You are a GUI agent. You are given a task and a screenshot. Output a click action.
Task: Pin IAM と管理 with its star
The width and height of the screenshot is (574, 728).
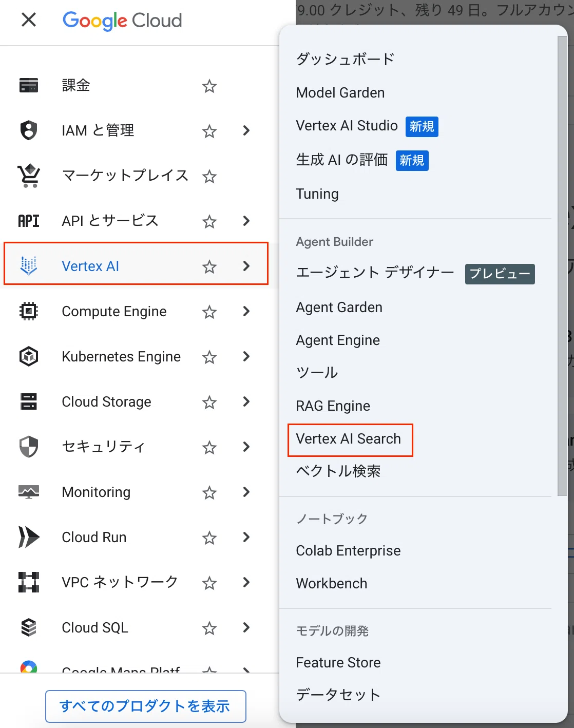coord(209,131)
